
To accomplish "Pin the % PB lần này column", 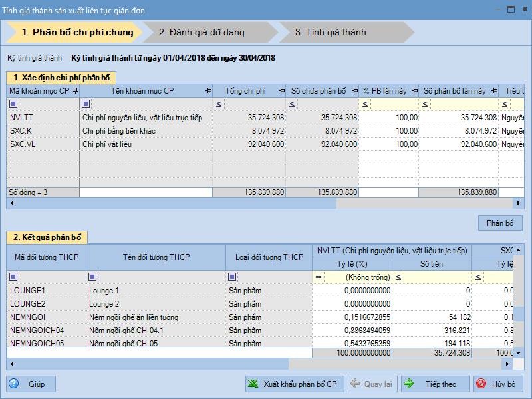I will [414, 91].
